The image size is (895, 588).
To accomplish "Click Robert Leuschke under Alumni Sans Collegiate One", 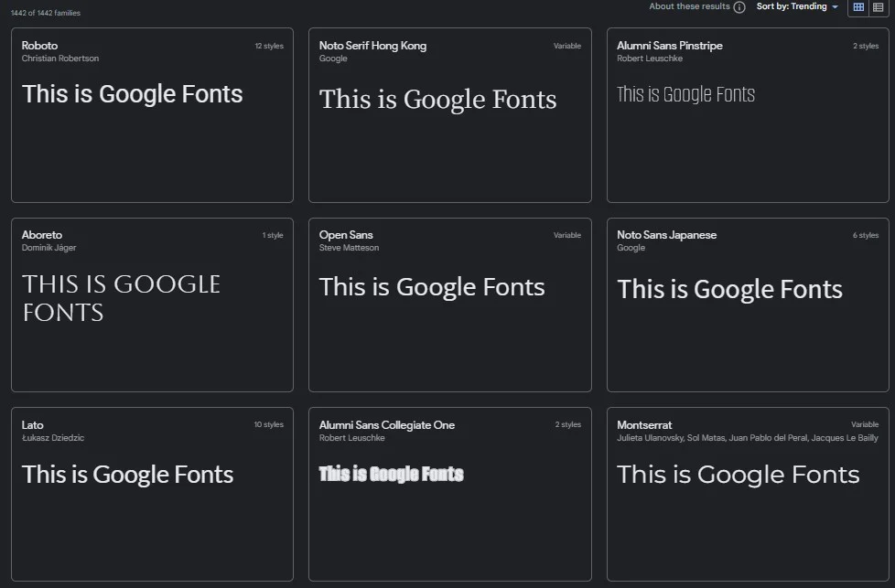I will tap(352, 438).
